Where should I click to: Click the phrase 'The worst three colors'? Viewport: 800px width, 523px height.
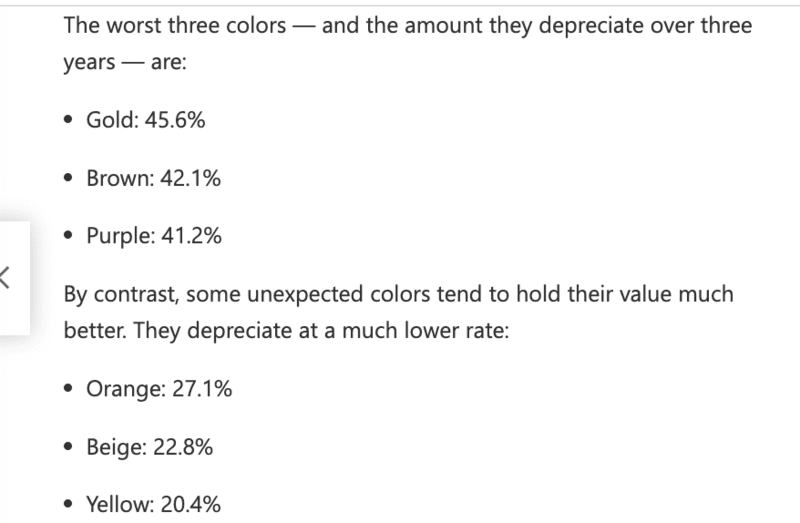[x=175, y=25]
